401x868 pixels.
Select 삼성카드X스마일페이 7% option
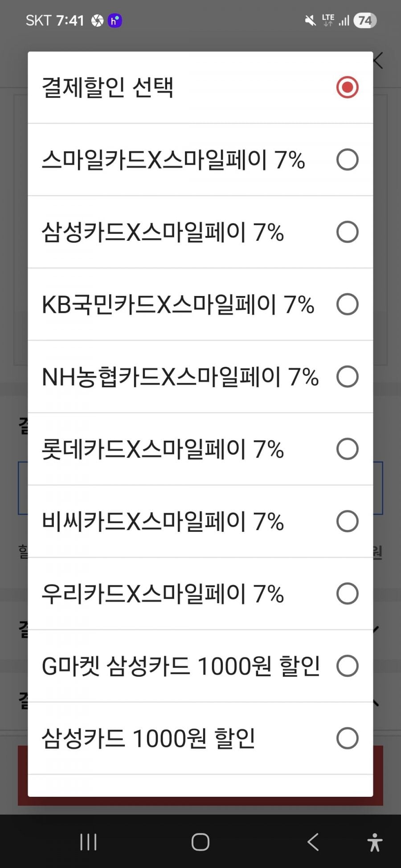(347, 232)
